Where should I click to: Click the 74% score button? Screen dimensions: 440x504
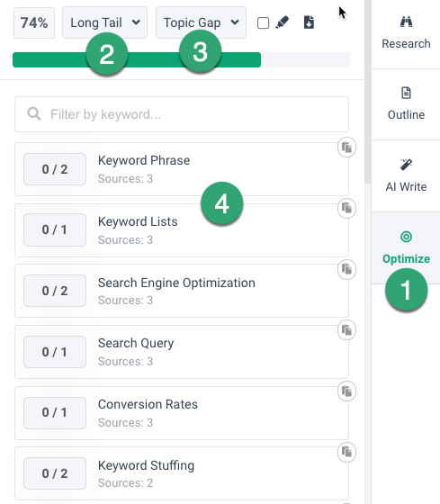[x=34, y=22]
